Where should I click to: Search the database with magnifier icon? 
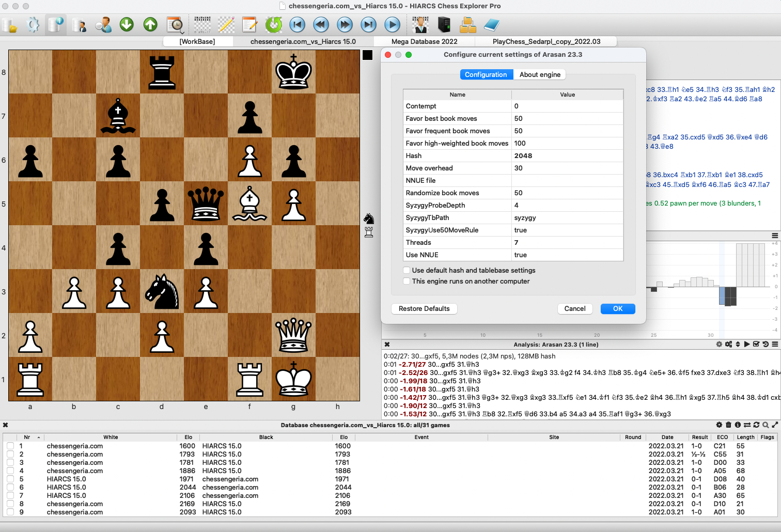pyautogui.click(x=766, y=425)
